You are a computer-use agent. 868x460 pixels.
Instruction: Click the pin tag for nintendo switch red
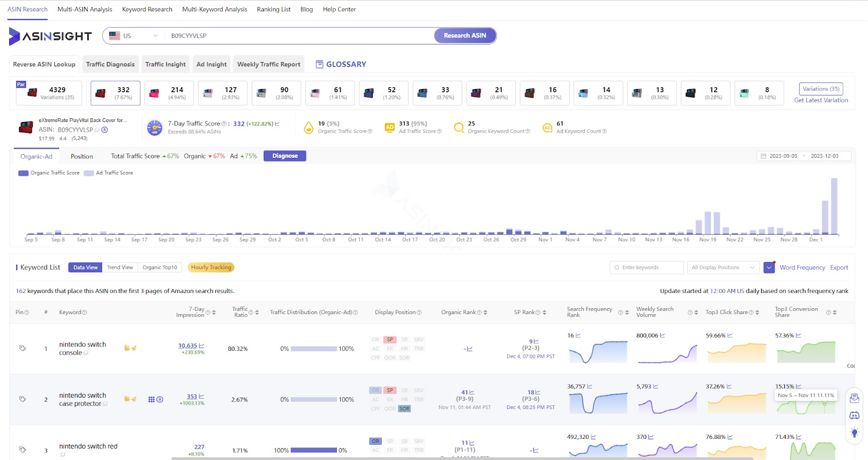tap(22, 450)
